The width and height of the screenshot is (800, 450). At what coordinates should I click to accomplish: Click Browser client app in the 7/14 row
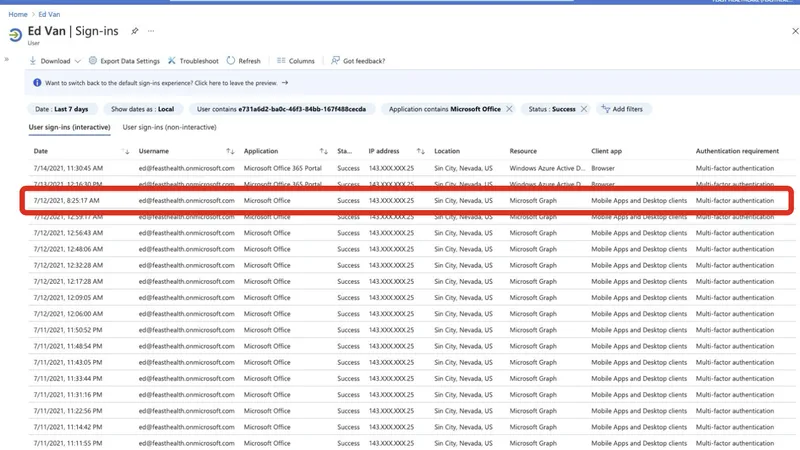tap(603, 168)
